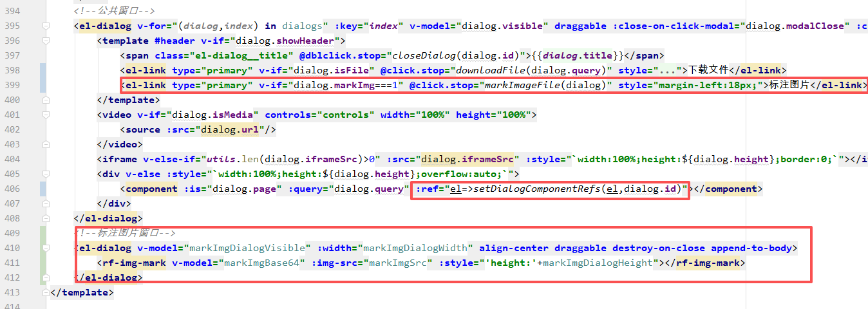Click line number 404 in the gutter
The width and height of the screenshot is (868, 309).
(12, 159)
